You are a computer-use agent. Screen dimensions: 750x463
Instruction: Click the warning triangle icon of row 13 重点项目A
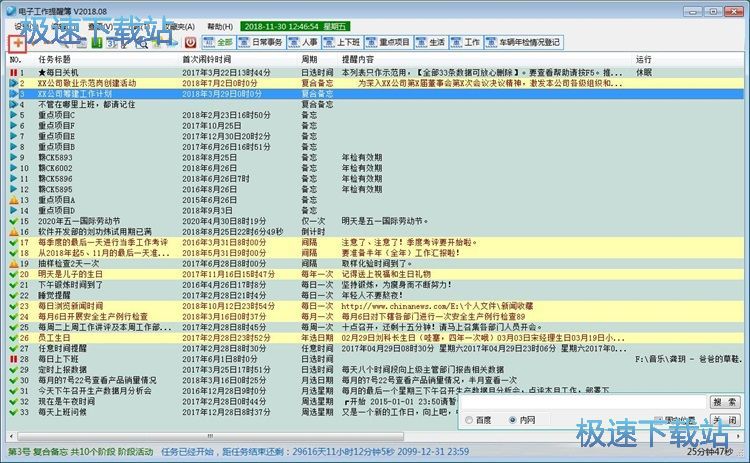(x=13, y=200)
